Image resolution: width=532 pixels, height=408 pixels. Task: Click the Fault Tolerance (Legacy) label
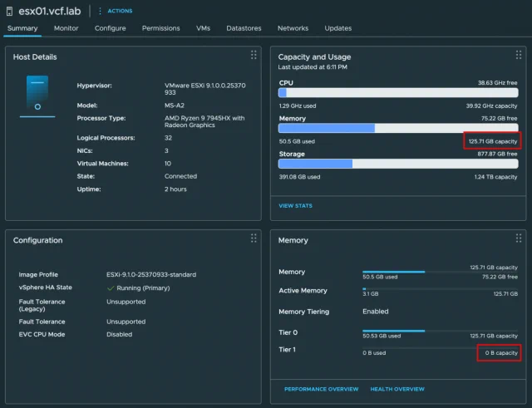tap(42, 305)
